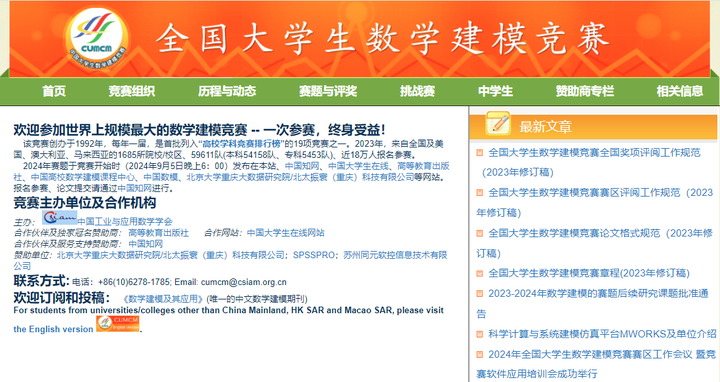Open 苏州同元软控 sponsor link
This screenshot has height=382, width=720.
[395, 255]
